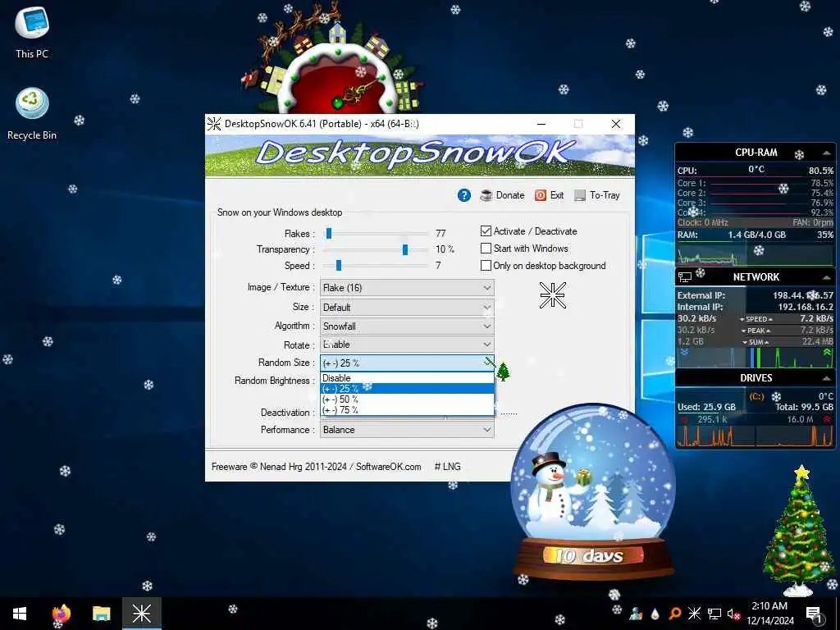
Task: Open the Recycle Bin desktop icon
Action: [x=32, y=113]
